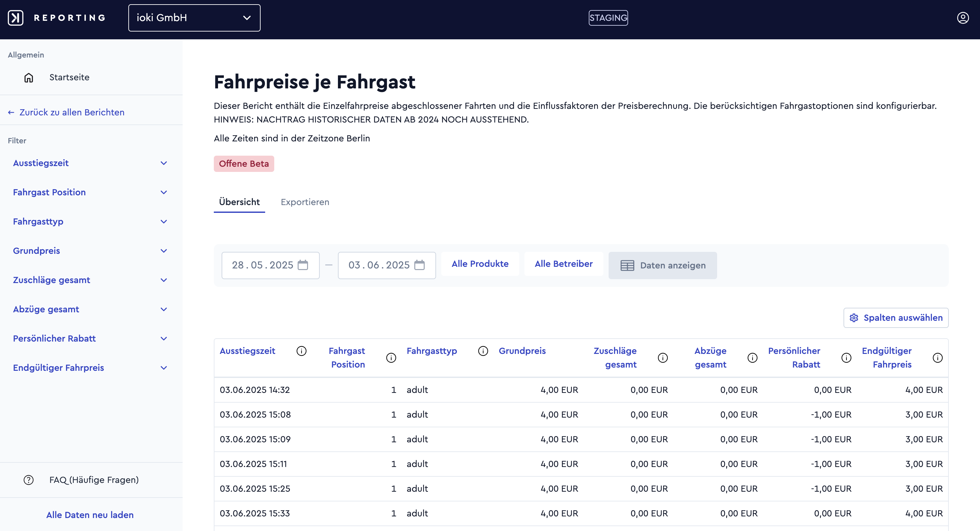
Task: Open the ioki GmbH organization dropdown
Action: [x=194, y=18]
